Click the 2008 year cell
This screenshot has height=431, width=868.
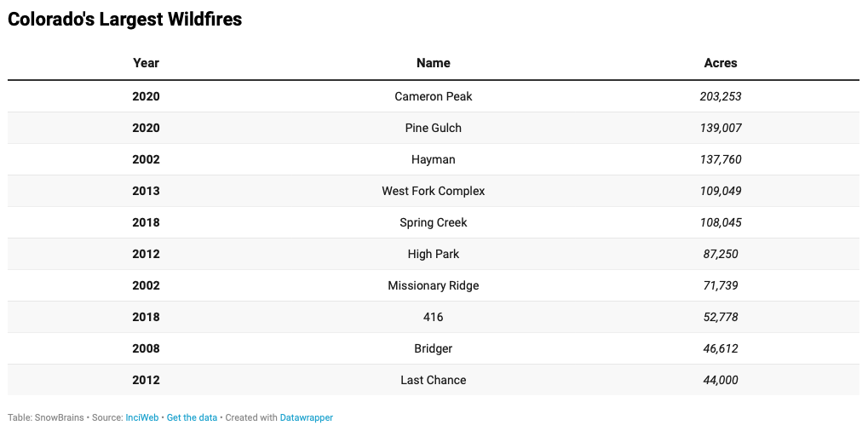(147, 348)
